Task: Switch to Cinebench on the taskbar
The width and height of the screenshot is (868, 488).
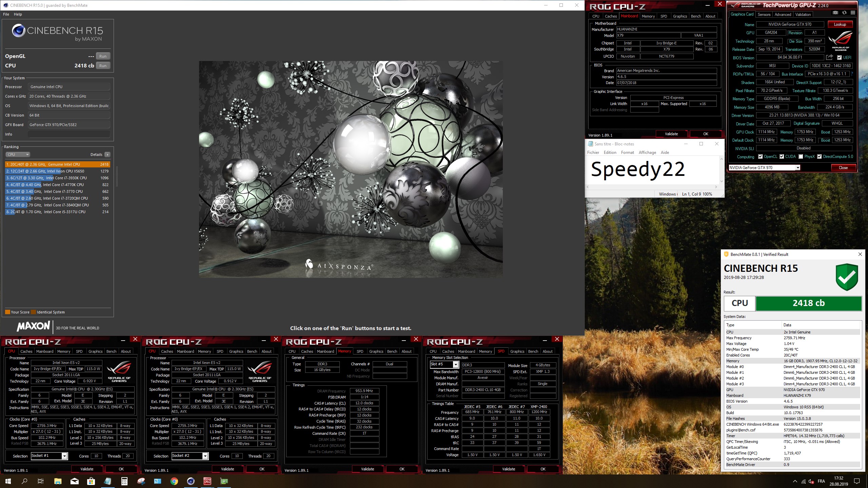Action: (191, 481)
